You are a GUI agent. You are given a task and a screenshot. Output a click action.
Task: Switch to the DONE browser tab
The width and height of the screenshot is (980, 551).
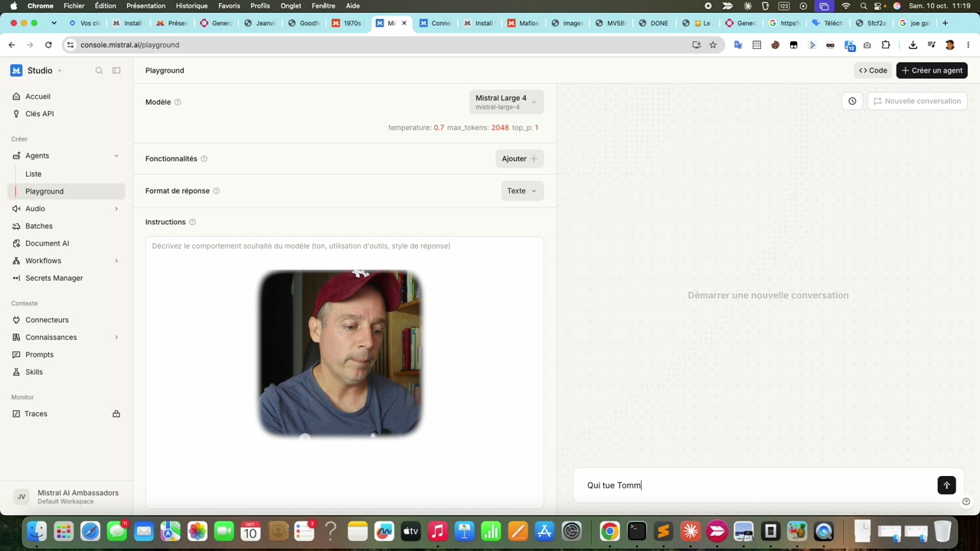pos(653,23)
